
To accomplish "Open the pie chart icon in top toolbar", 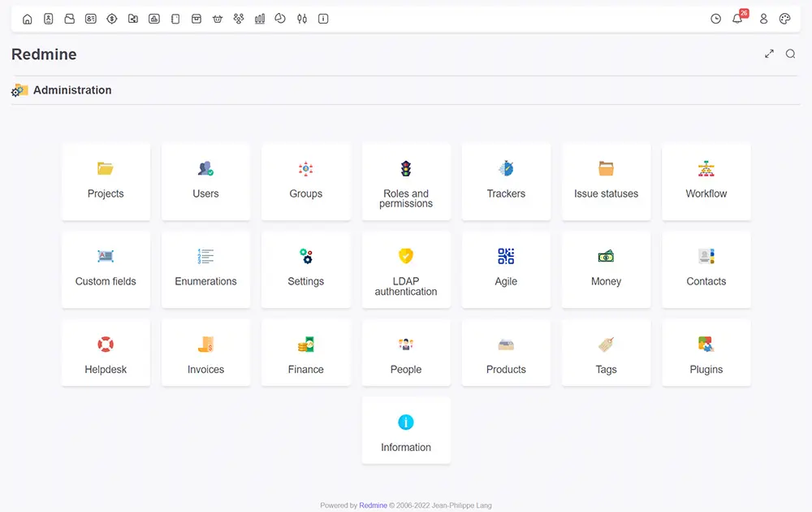I will click(x=280, y=19).
